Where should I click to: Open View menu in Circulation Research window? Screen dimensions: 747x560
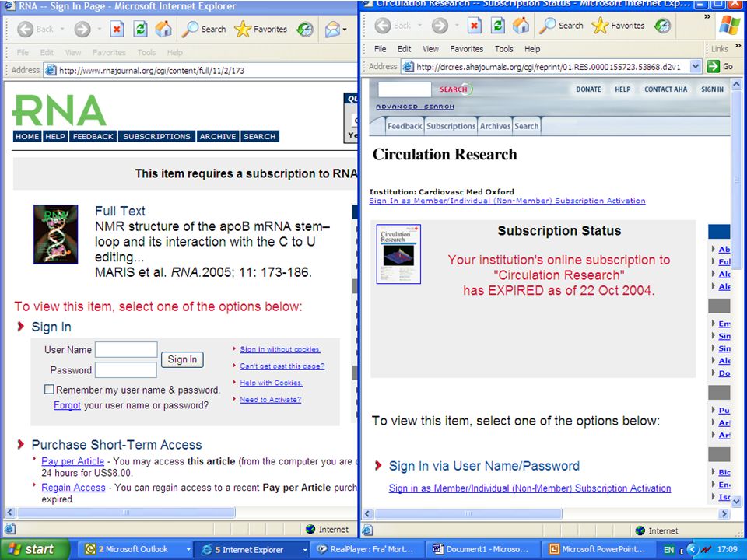[430, 48]
